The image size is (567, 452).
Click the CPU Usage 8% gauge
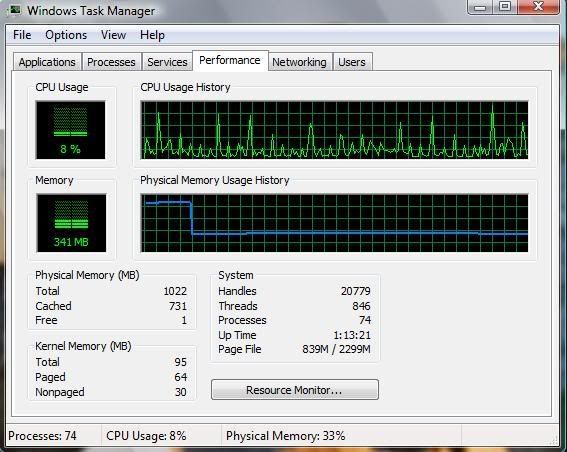pyautogui.click(x=71, y=130)
